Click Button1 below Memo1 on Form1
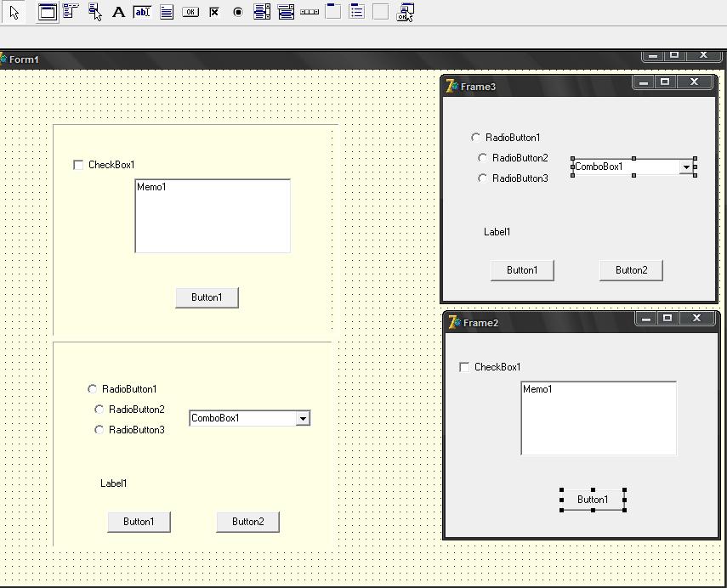 pyautogui.click(x=207, y=297)
